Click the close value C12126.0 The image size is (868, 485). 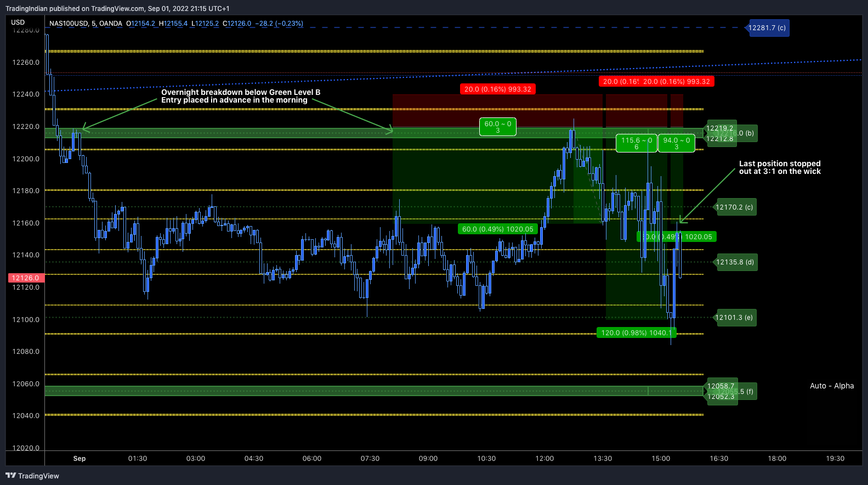[237, 24]
